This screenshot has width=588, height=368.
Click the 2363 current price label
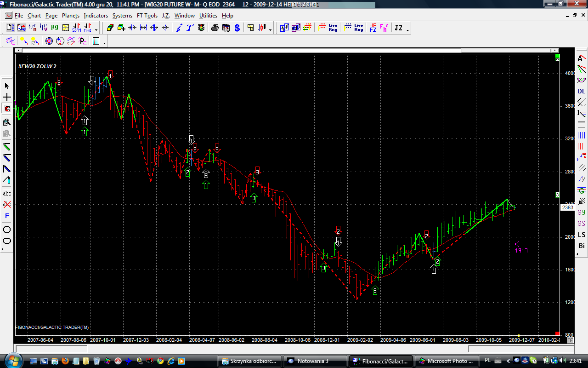(567, 207)
